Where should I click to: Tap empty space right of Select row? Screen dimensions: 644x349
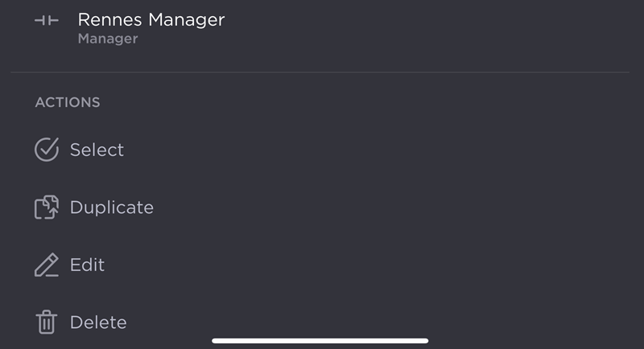point(402,150)
